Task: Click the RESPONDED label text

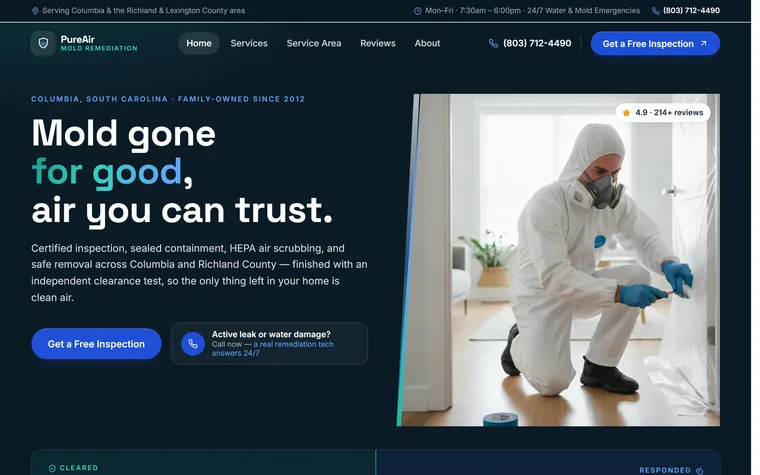Action: (665, 470)
